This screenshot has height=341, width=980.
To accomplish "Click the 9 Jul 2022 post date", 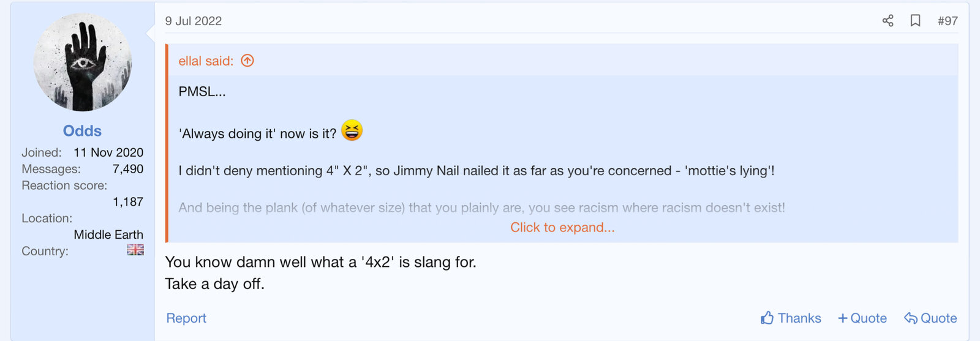I will pyautogui.click(x=194, y=21).
